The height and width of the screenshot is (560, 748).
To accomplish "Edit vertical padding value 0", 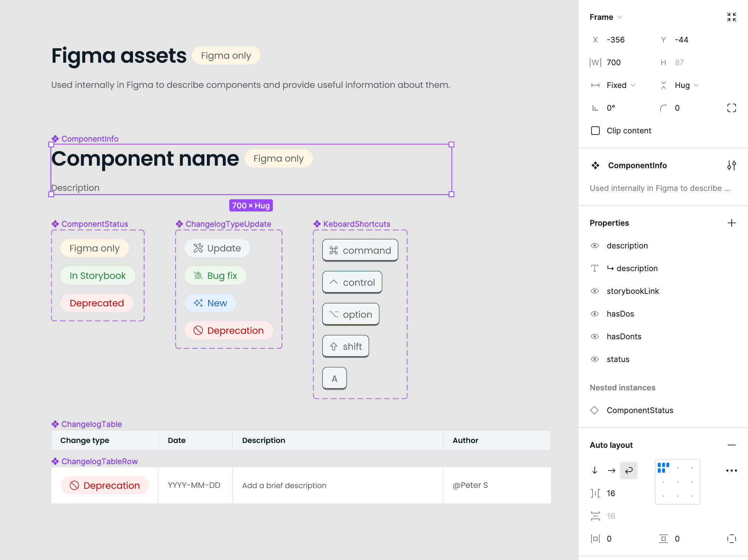I will click(677, 539).
